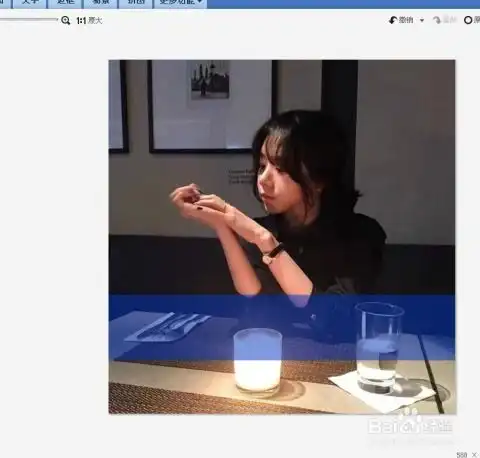Click the greyed-out redo arrow button
The width and height of the screenshot is (480, 458).
click(444, 20)
